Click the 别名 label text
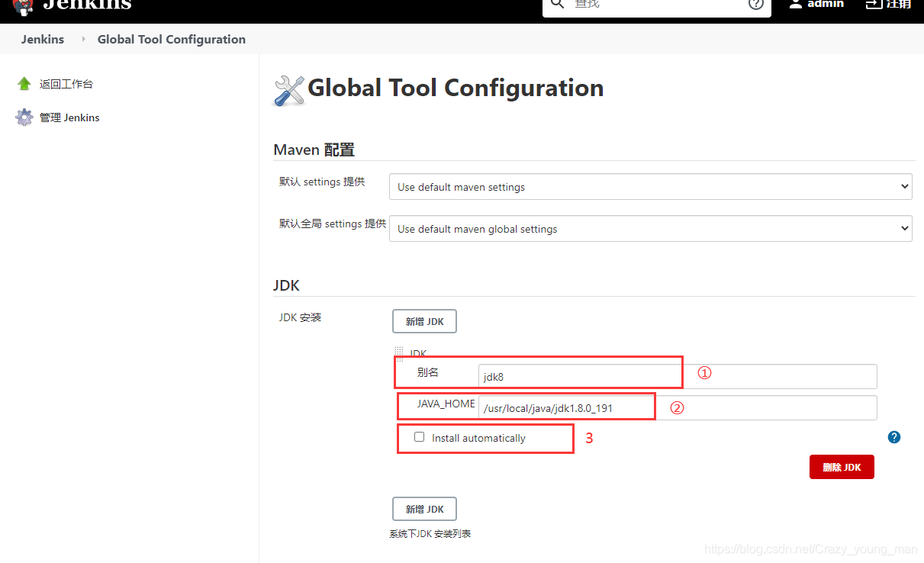Screen dimensions: 924x563 click(x=428, y=372)
